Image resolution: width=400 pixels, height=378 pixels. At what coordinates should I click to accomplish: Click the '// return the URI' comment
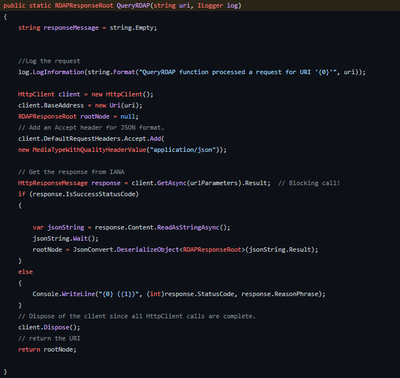click(x=49, y=338)
